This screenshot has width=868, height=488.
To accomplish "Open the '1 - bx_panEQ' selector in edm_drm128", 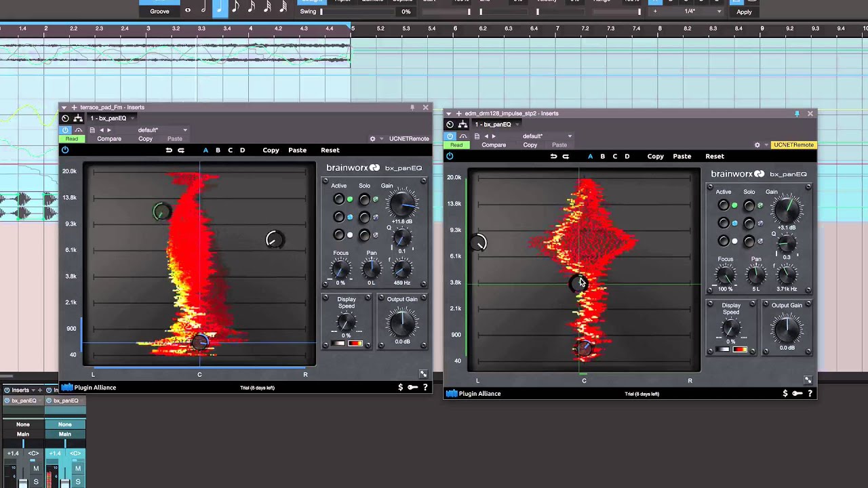I will tap(496, 124).
